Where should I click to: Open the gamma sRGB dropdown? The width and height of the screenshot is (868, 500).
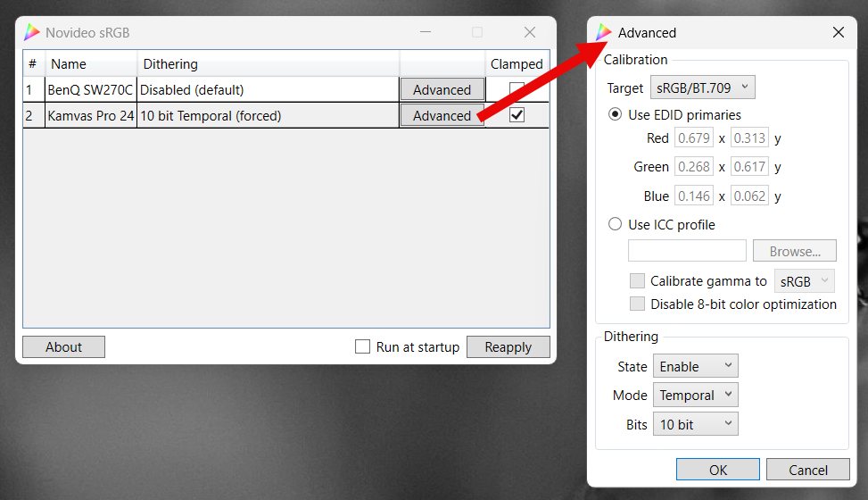[805, 281]
